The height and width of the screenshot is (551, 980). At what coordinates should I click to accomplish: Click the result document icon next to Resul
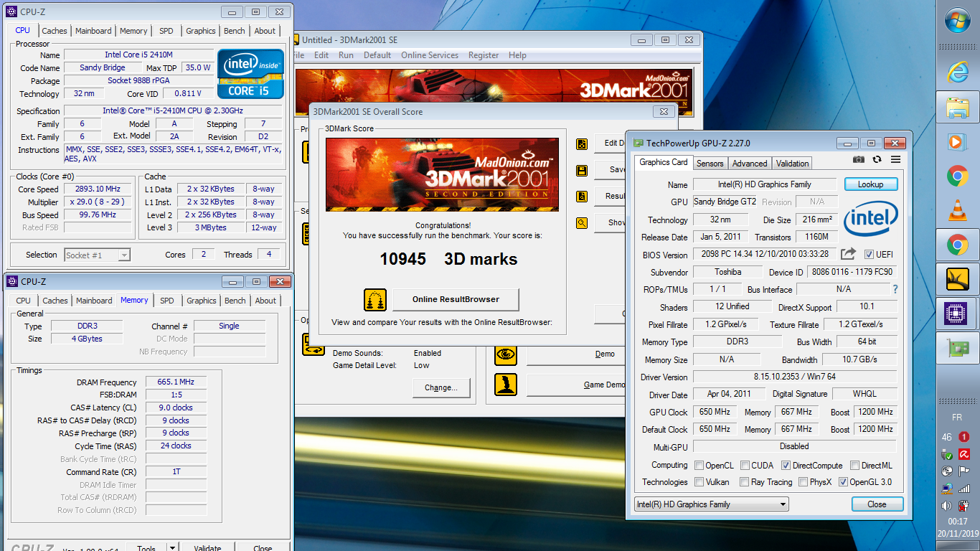click(582, 196)
